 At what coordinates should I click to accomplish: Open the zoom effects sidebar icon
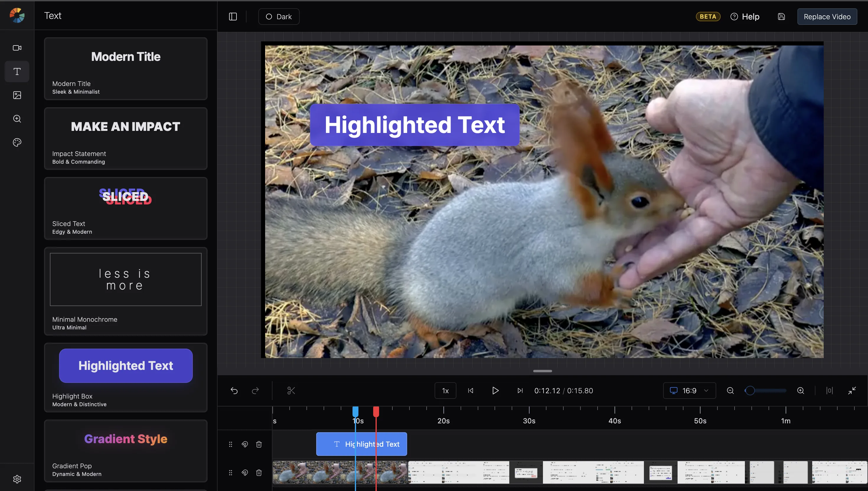point(17,119)
